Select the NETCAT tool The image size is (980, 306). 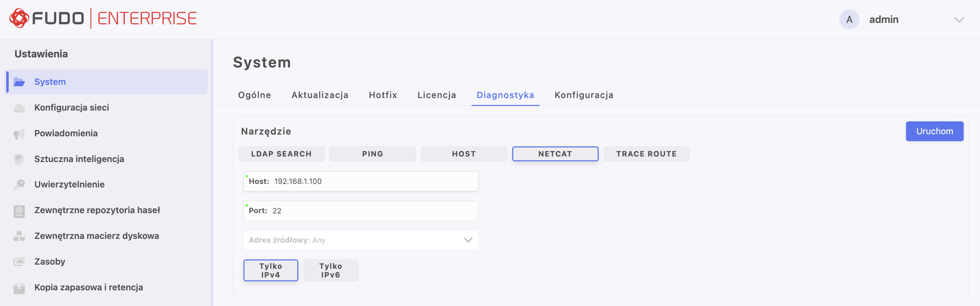555,154
